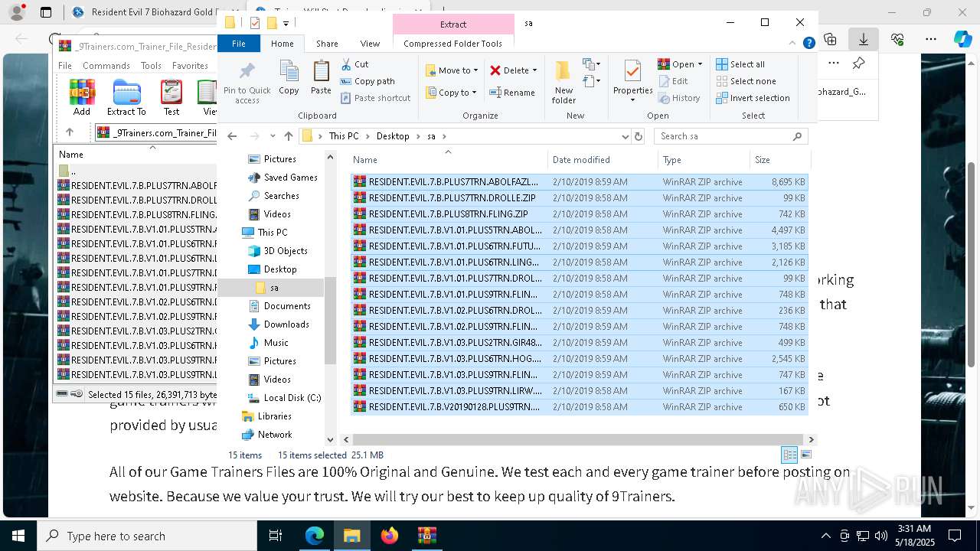Click the Explorer Help question icon

tap(808, 44)
